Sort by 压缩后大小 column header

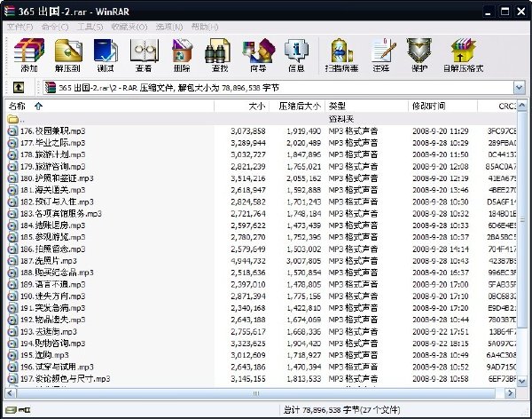coord(297,107)
